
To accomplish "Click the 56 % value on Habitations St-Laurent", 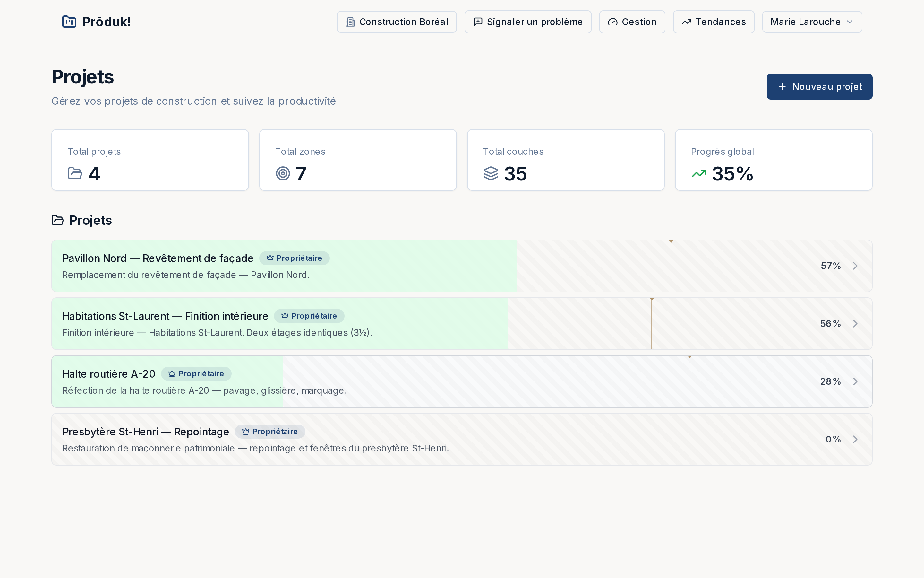I will 830,323.
